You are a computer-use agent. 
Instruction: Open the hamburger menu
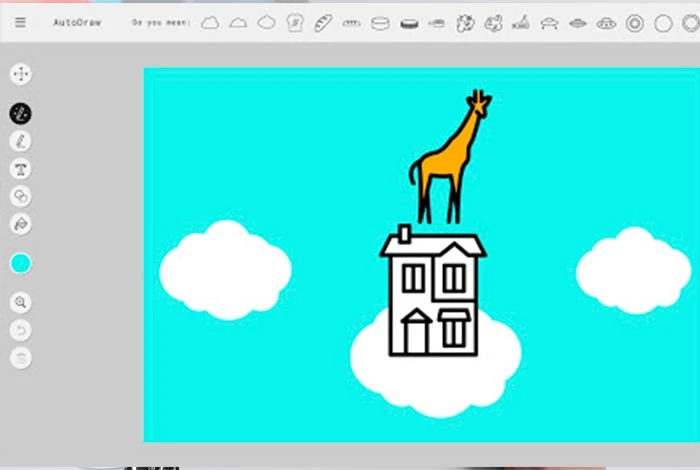(20, 22)
